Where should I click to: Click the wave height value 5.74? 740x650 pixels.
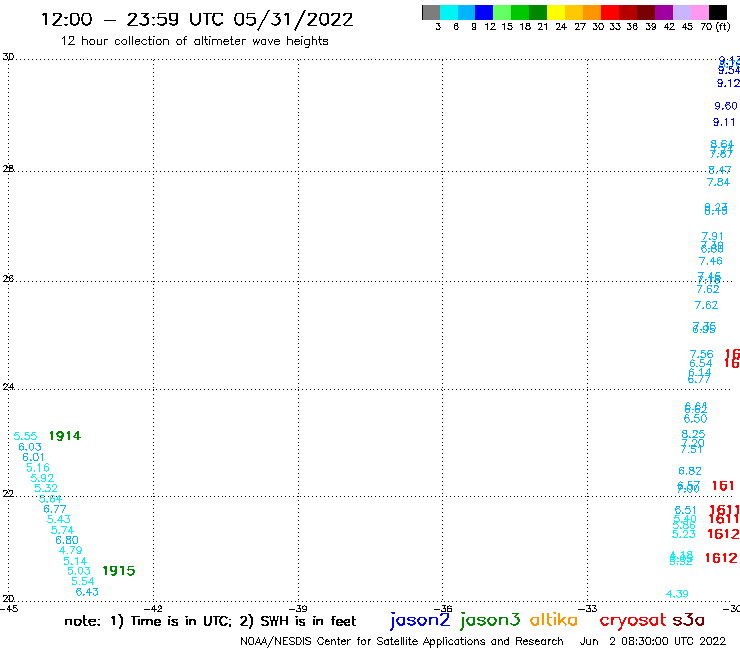(62, 530)
